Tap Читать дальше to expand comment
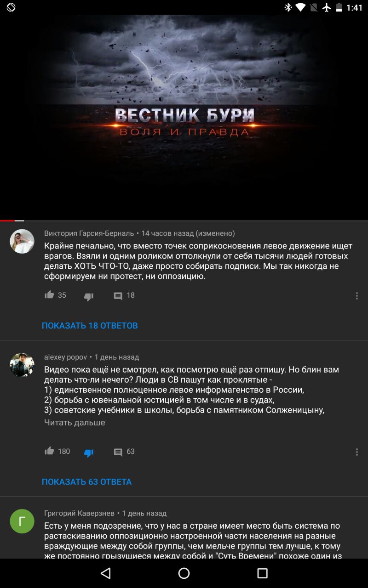Viewport: 368px width, 588px height. click(x=75, y=422)
